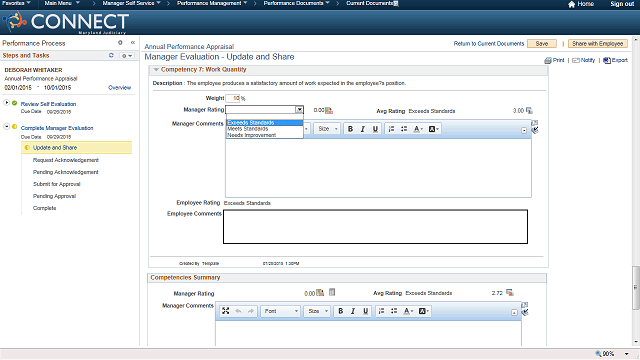Click Return to Current Documents link
Viewport: 640px width, 360px height.
(x=489, y=44)
